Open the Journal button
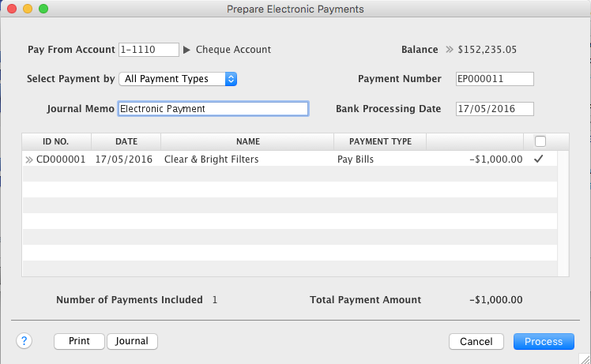Viewport: 591px width, 364px height. [132, 341]
